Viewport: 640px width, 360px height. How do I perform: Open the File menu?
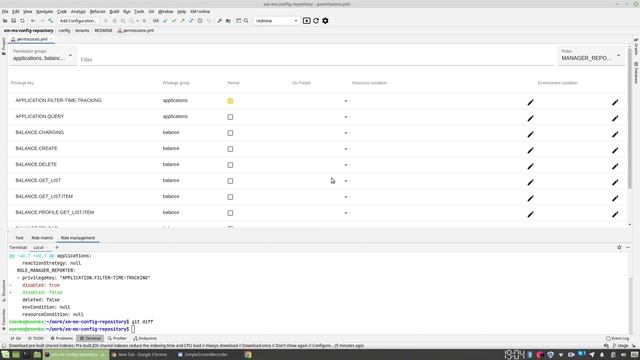click(5, 11)
